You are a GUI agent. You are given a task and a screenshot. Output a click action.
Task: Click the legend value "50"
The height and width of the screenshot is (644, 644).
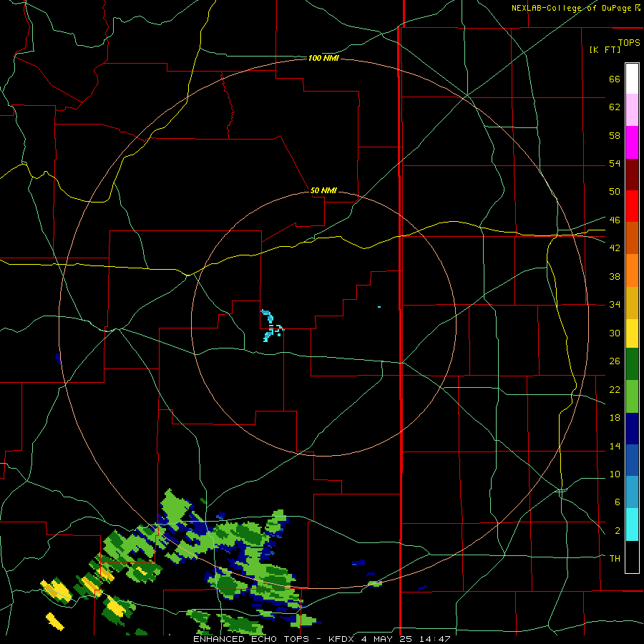pyautogui.click(x=615, y=192)
